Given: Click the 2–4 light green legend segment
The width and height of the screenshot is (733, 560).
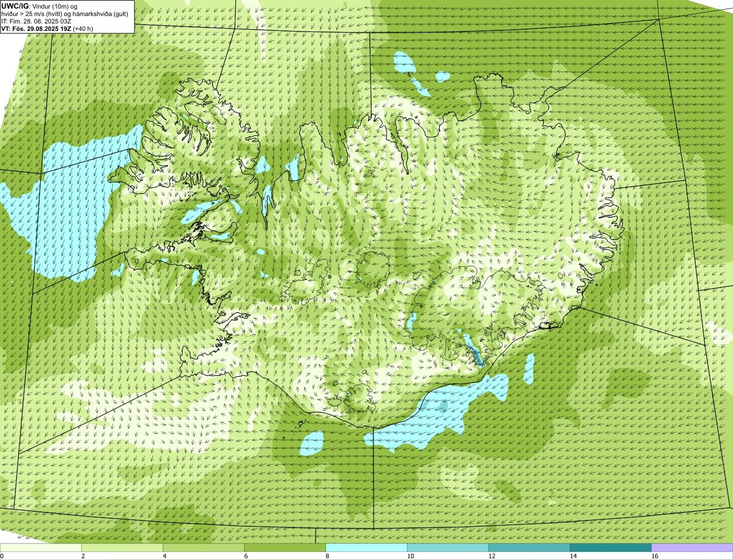Looking at the screenshot, I should [123, 548].
